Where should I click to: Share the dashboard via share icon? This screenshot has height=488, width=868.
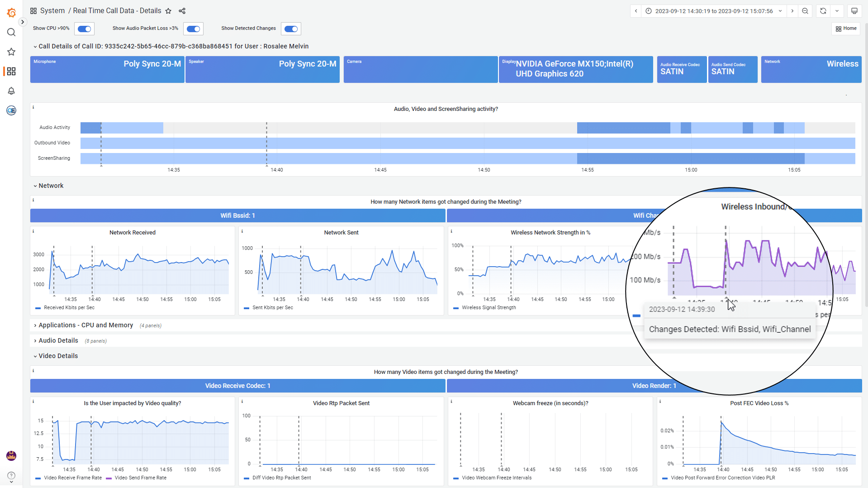coord(182,11)
